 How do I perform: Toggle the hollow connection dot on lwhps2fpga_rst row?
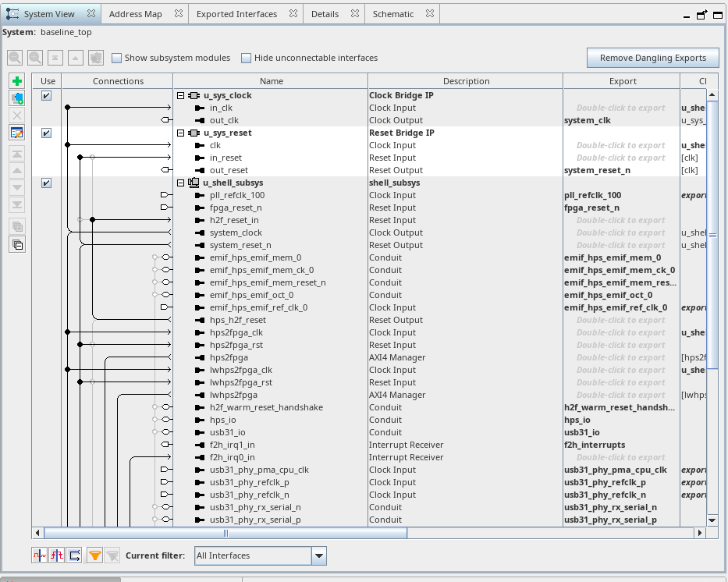tap(92, 382)
